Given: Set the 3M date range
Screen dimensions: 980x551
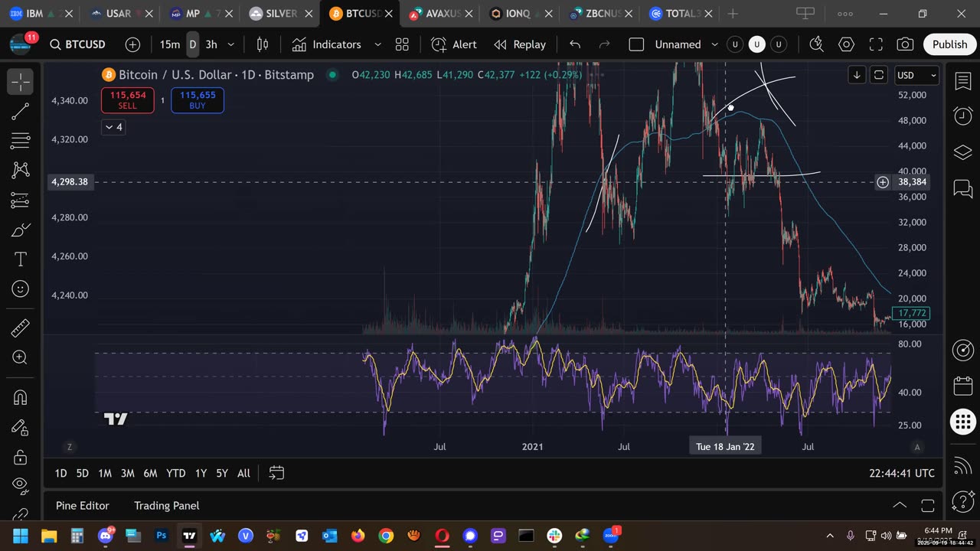Looking at the screenshot, I should [127, 473].
